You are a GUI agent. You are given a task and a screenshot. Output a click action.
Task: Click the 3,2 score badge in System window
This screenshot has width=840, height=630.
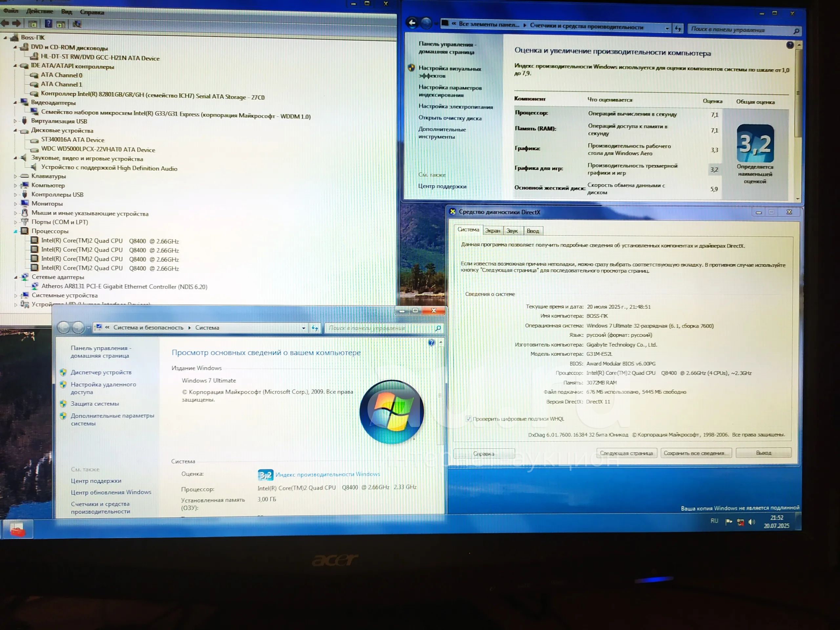(265, 475)
